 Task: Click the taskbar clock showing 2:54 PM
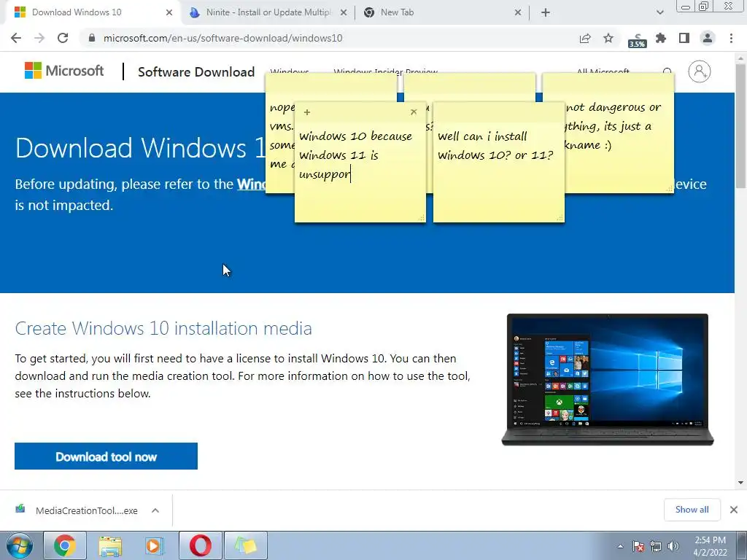pos(710,546)
